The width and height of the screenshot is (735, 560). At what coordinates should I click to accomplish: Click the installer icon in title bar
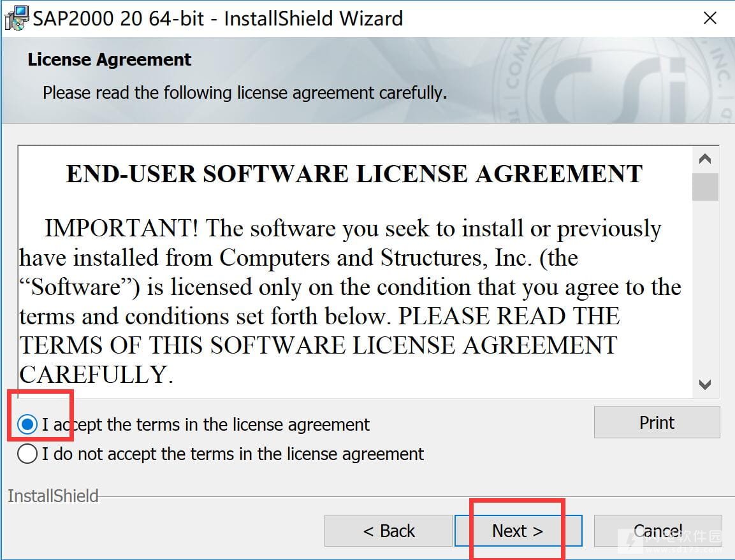pyautogui.click(x=17, y=18)
